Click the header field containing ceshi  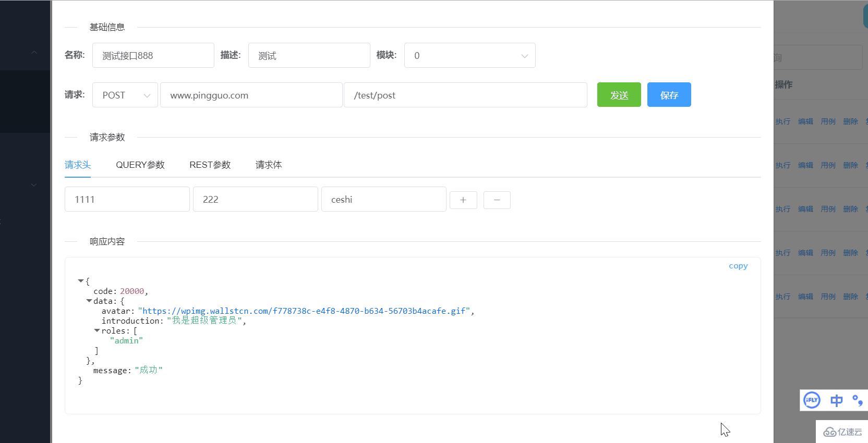[384, 199]
